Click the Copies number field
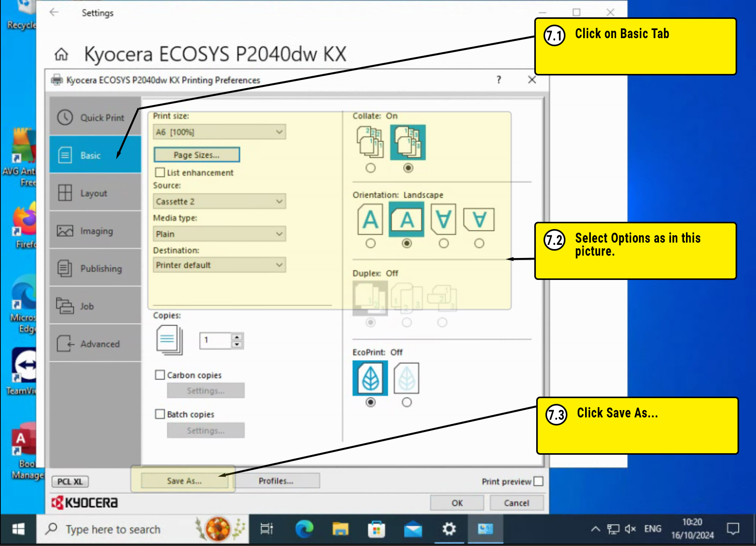Image resolution: width=756 pixels, height=546 pixels. (216, 340)
